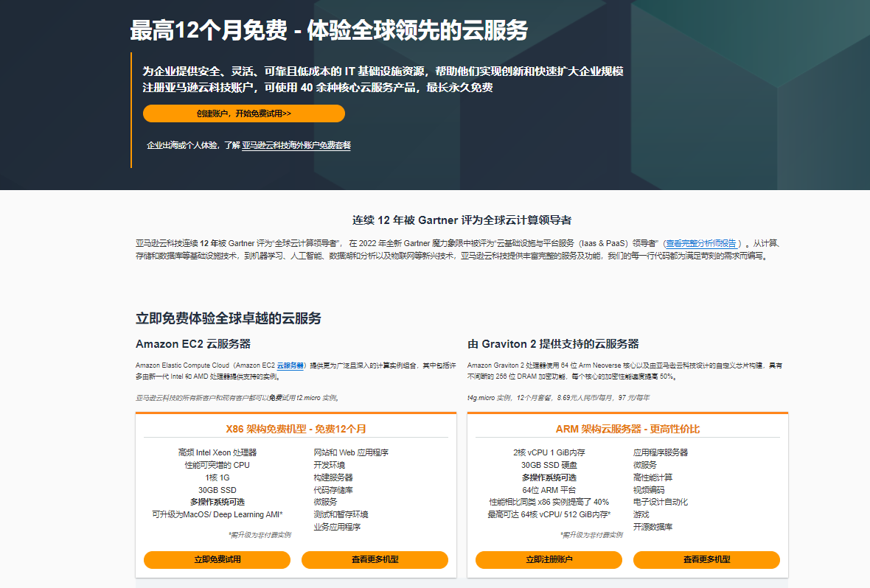The height and width of the screenshot is (588, 870).
Task: Click the heading 立即免费体验全球卓越的云服务
Action: tap(229, 318)
